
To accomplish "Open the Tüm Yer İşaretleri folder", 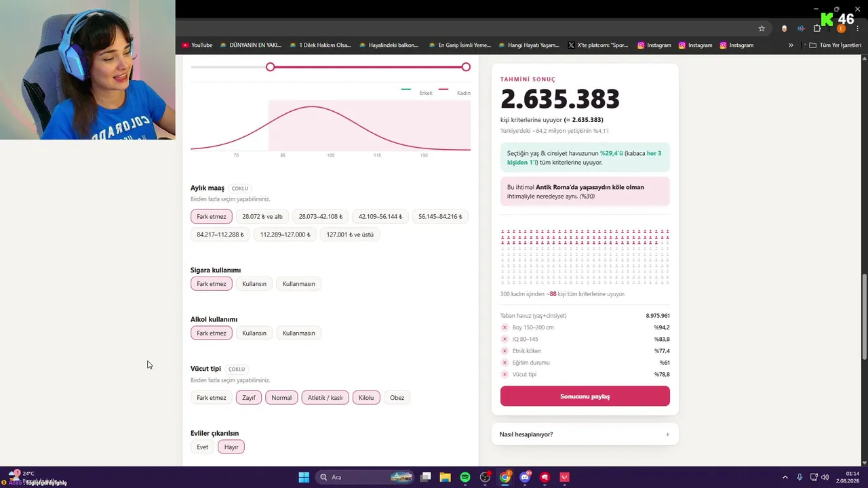I will 835,45.
